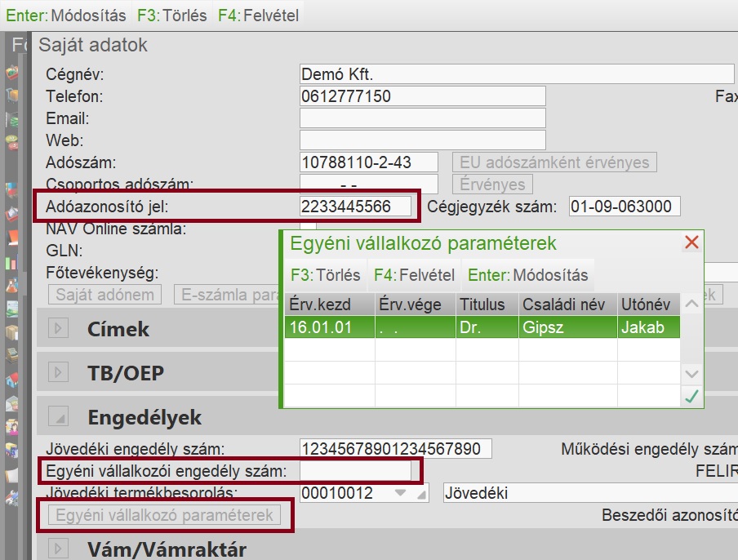
Task: Select the Dr. Titulus cell
Action: (487, 327)
